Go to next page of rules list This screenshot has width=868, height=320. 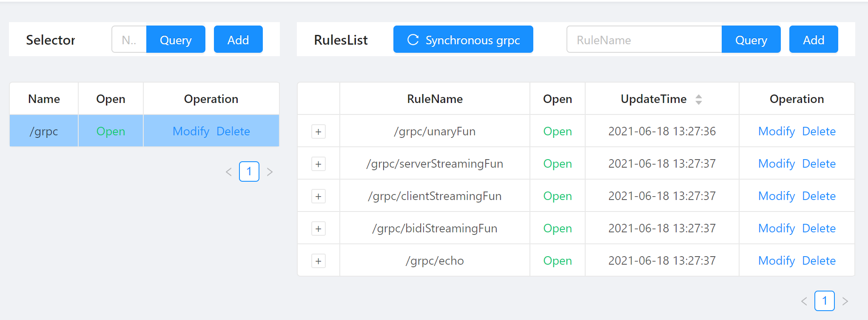click(x=845, y=301)
